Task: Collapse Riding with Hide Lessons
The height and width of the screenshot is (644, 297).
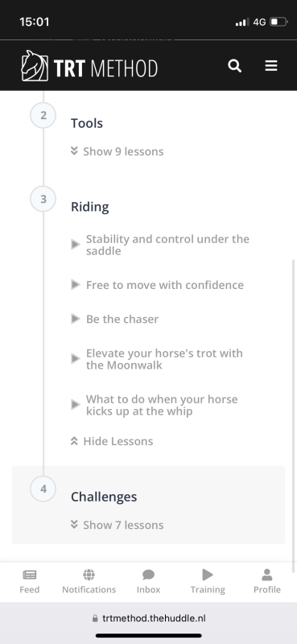Action: point(112,441)
